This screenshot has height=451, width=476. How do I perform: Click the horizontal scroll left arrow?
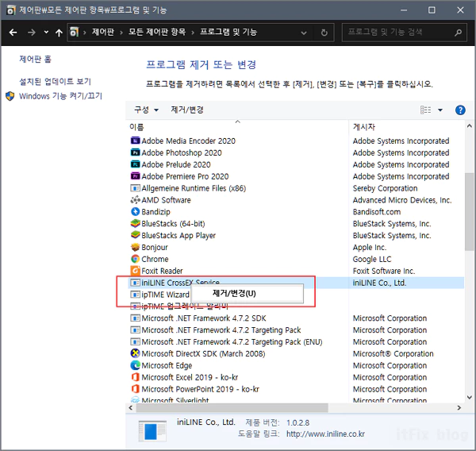tap(131, 407)
